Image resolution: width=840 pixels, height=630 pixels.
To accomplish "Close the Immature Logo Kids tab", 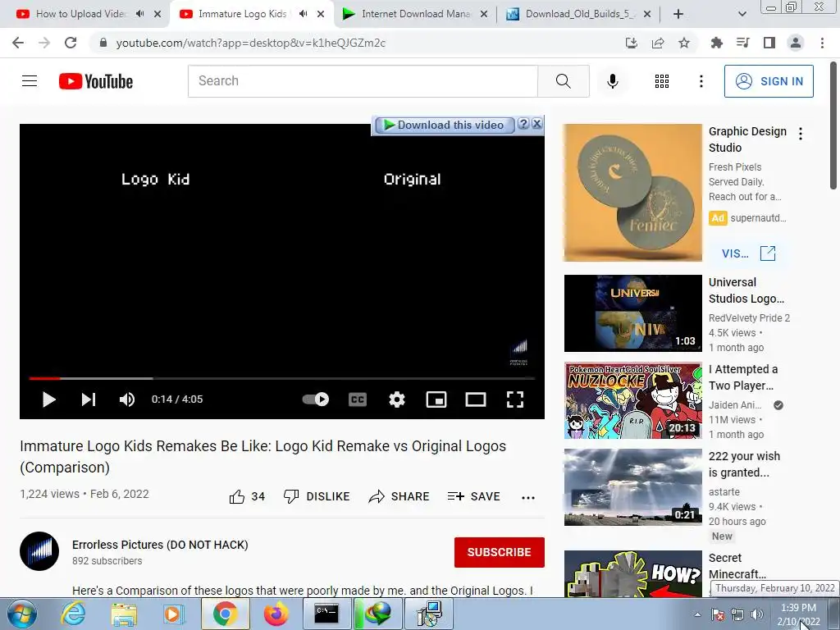I will click(x=321, y=14).
